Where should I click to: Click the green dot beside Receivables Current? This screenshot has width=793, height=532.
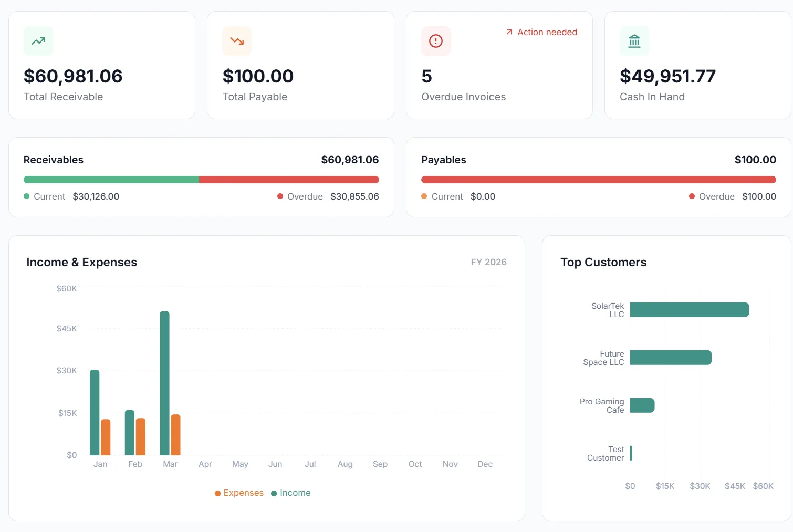27,196
